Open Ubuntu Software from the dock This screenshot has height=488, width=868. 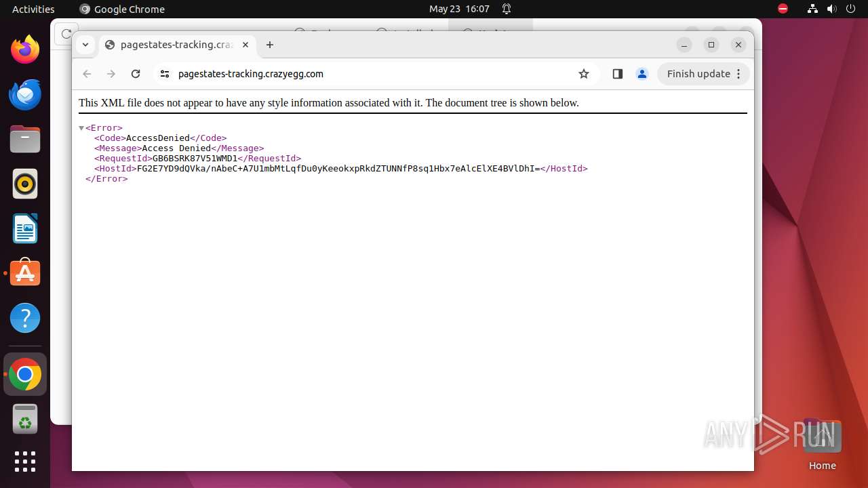[25, 273]
